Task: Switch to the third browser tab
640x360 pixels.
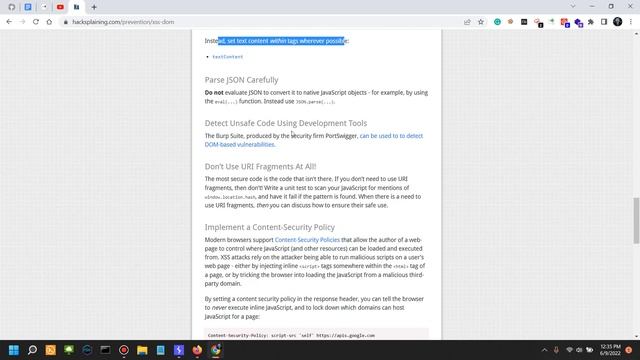Action: coord(44,7)
